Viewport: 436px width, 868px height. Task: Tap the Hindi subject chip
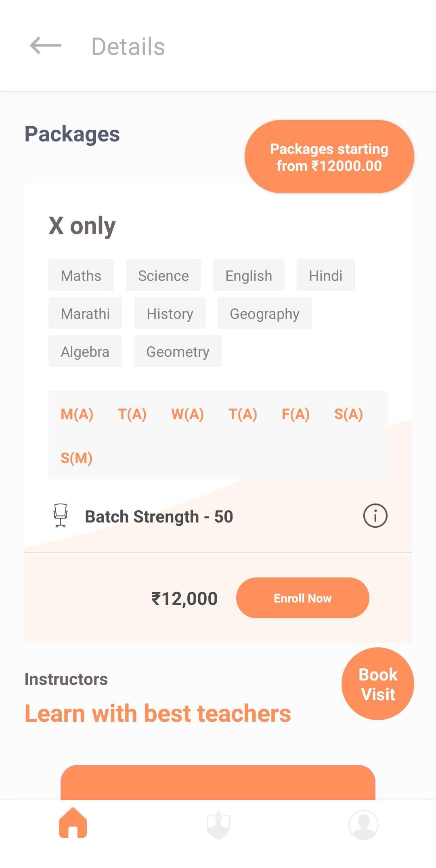(325, 275)
